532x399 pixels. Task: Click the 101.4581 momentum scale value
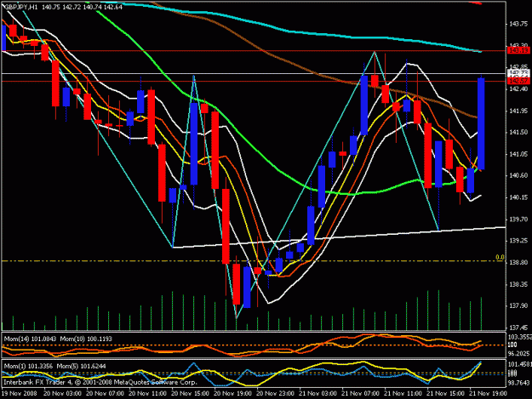click(519, 364)
